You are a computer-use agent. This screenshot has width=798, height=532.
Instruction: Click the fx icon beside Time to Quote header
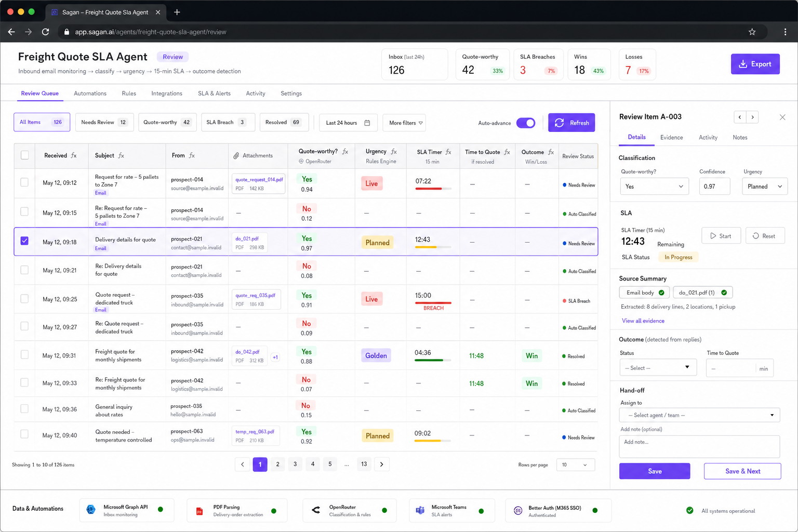(507, 152)
